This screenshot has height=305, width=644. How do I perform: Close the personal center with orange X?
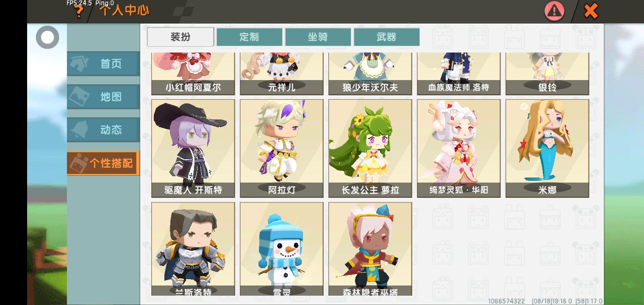(x=591, y=11)
